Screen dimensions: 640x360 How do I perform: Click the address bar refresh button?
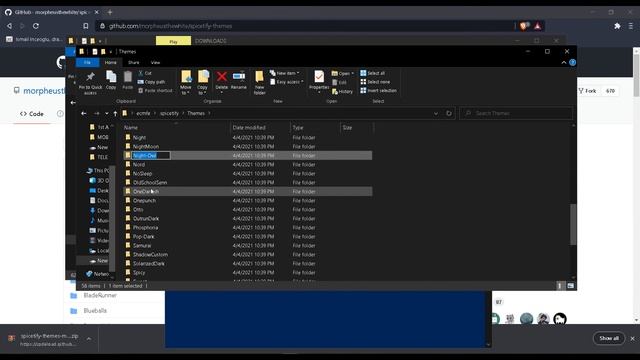449,113
